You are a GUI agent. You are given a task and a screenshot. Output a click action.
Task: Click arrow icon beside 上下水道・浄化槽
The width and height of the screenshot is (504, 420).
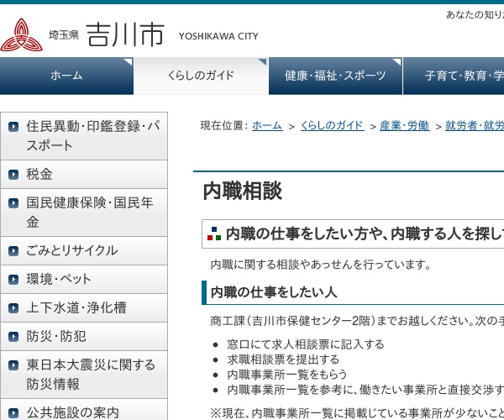(x=13, y=308)
